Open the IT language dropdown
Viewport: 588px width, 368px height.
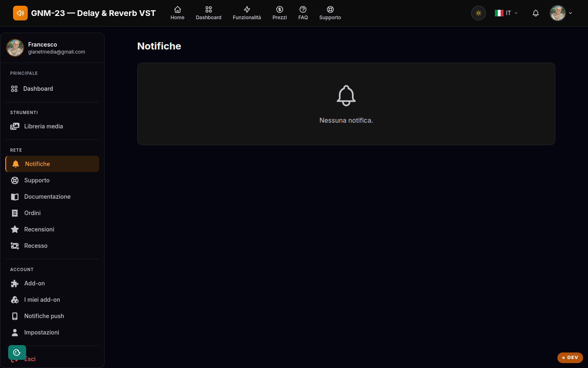click(x=506, y=13)
